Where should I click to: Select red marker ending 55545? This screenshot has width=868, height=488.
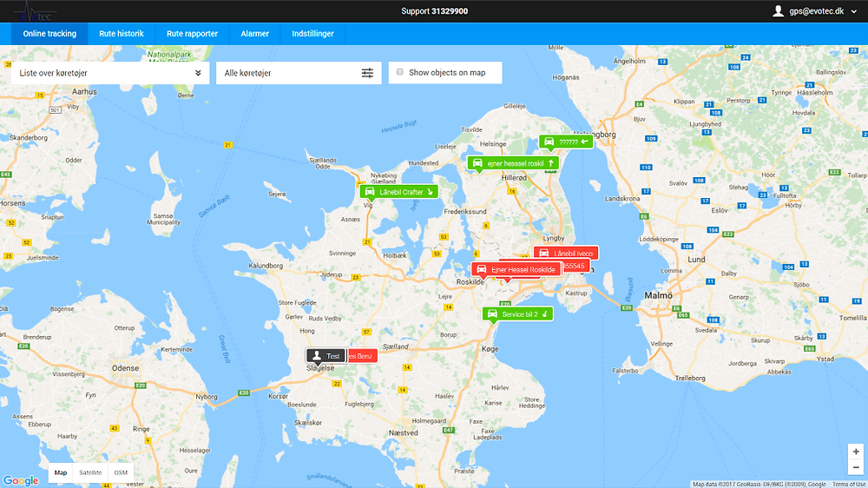575,266
